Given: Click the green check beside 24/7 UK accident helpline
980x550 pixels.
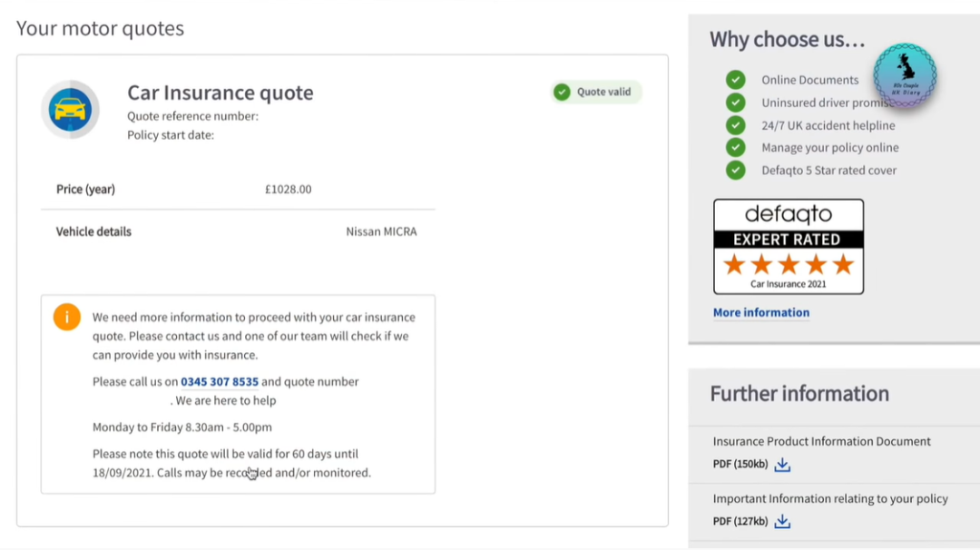Looking at the screenshot, I should [x=735, y=125].
